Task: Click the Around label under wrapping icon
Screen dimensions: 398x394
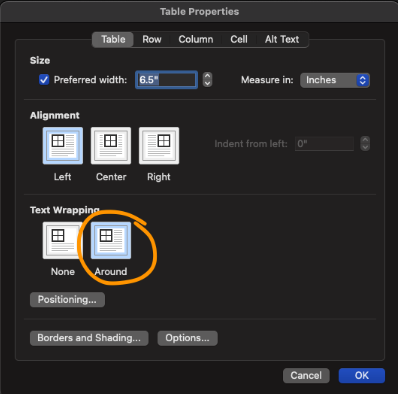Action: click(x=111, y=272)
